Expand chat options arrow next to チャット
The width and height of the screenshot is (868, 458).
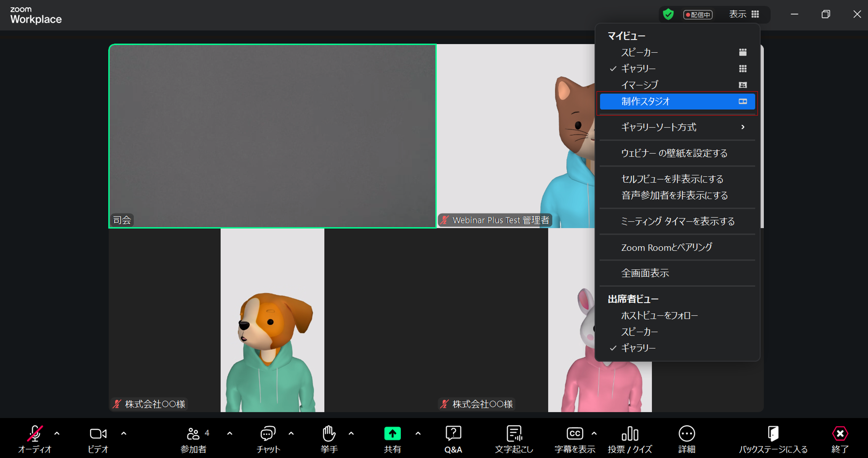click(x=291, y=433)
